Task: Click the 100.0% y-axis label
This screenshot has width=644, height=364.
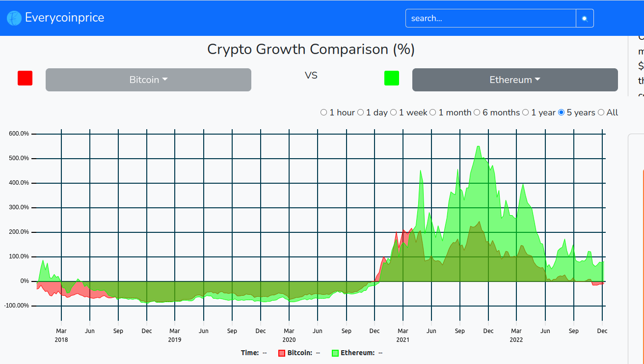Action: (19, 256)
